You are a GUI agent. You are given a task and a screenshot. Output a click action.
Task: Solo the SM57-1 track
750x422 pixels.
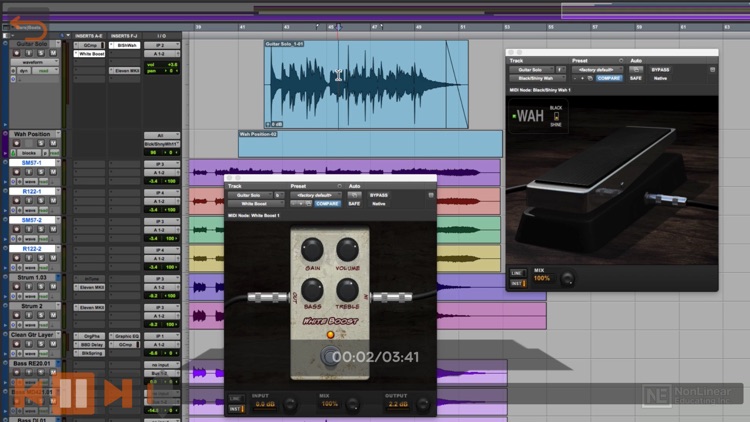[41, 172]
